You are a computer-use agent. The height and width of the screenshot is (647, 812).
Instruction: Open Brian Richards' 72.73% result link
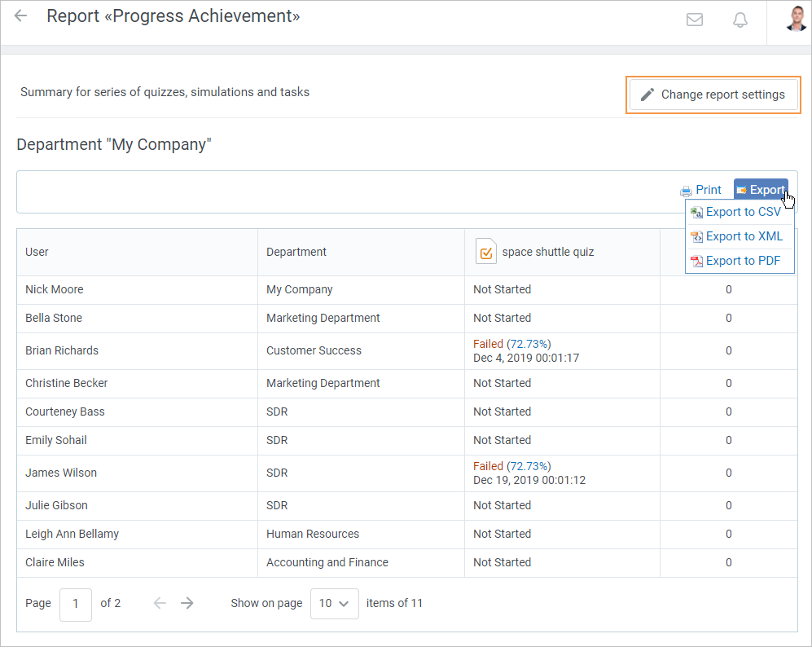[529, 344]
